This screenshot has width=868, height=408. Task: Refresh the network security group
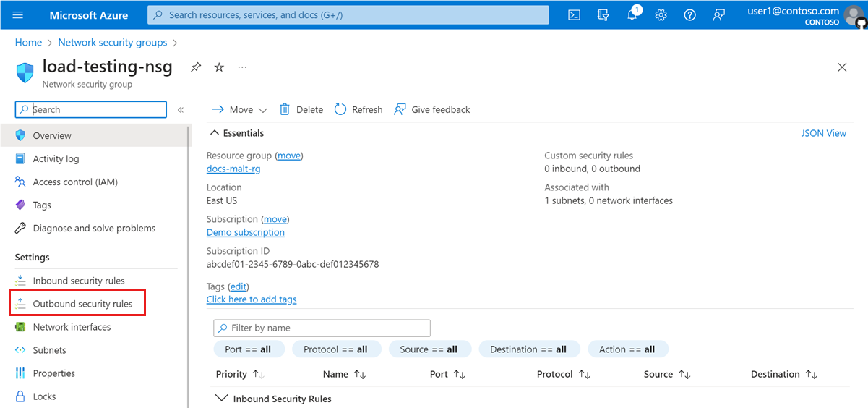point(358,109)
